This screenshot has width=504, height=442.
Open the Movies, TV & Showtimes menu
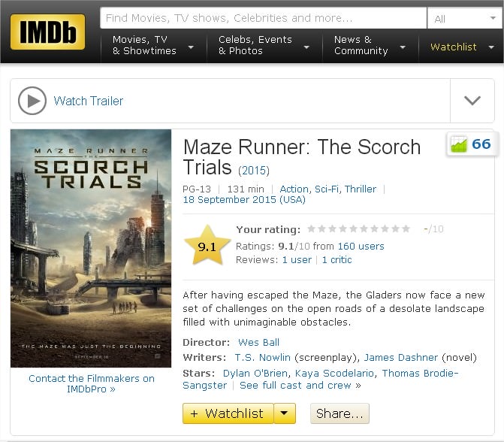coord(153,45)
